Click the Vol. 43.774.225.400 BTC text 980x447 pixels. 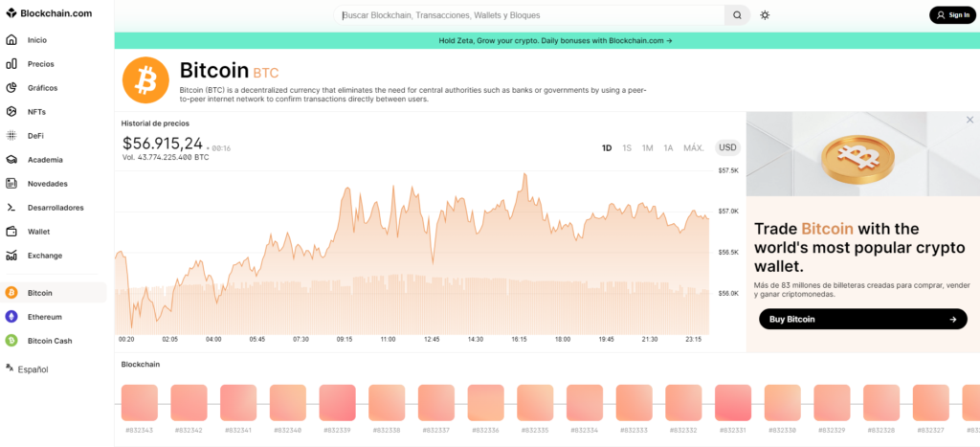166,158
